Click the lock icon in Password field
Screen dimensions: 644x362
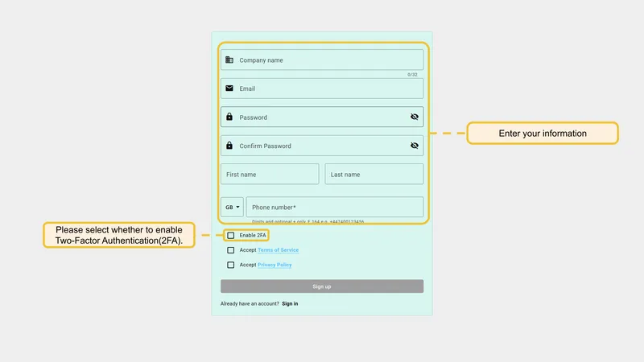tap(229, 117)
